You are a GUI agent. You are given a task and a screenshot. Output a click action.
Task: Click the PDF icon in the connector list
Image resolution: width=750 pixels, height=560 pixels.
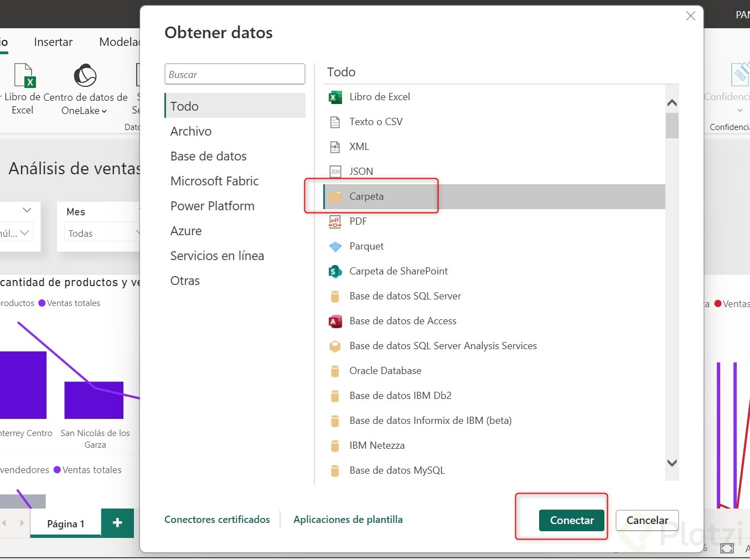pyautogui.click(x=335, y=221)
